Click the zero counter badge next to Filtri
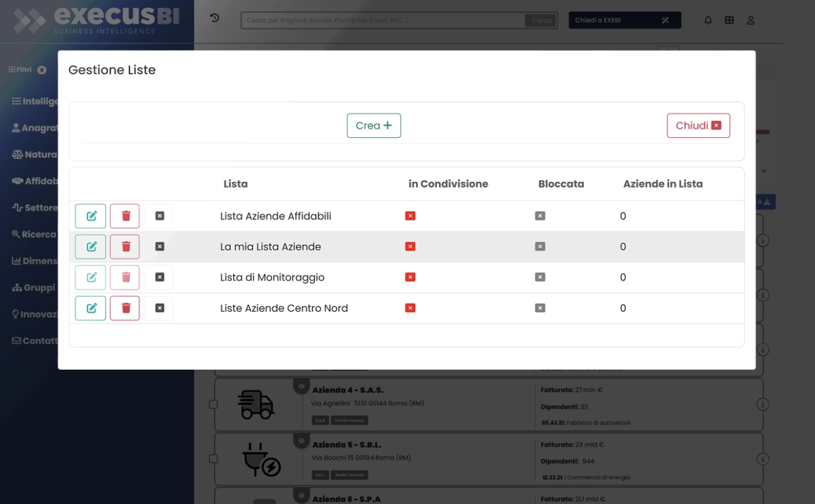815x504 pixels. [x=43, y=69]
